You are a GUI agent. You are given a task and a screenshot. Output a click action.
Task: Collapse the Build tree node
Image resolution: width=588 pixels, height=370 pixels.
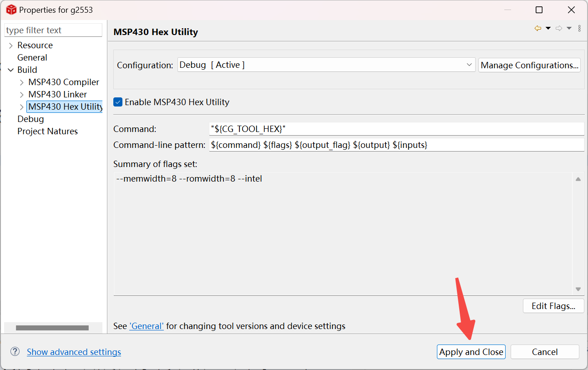point(11,70)
